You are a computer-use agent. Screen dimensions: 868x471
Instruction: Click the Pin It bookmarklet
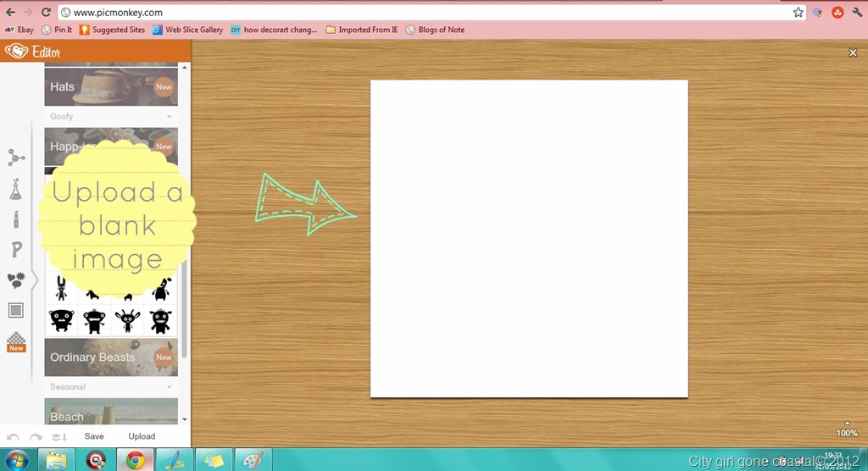pos(57,30)
